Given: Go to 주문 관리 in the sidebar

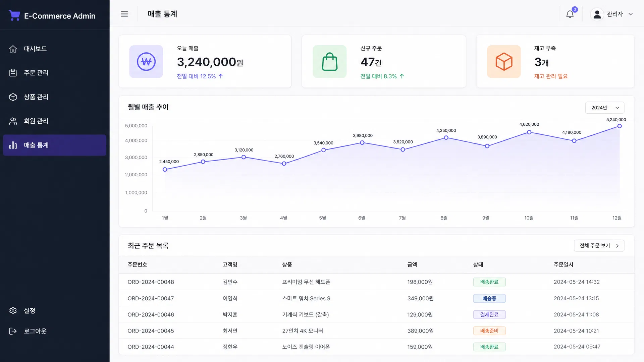Looking at the screenshot, I should click(55, 73).
